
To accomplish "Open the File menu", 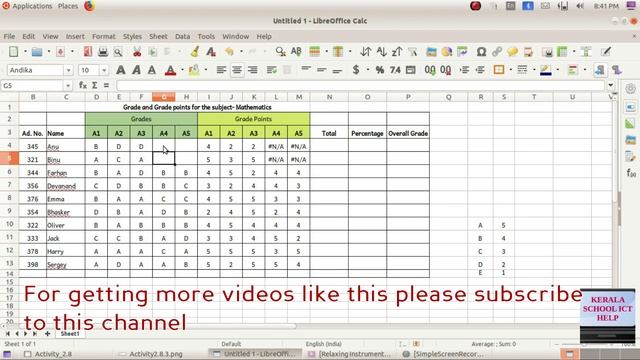I will pyautogui.click(x=9, y=36).
